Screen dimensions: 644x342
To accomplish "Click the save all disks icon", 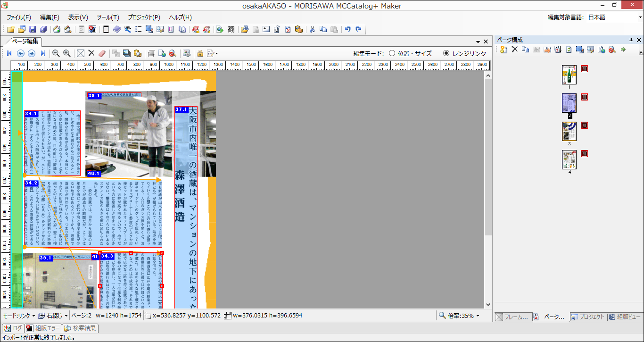I will (x=43, y=29).
